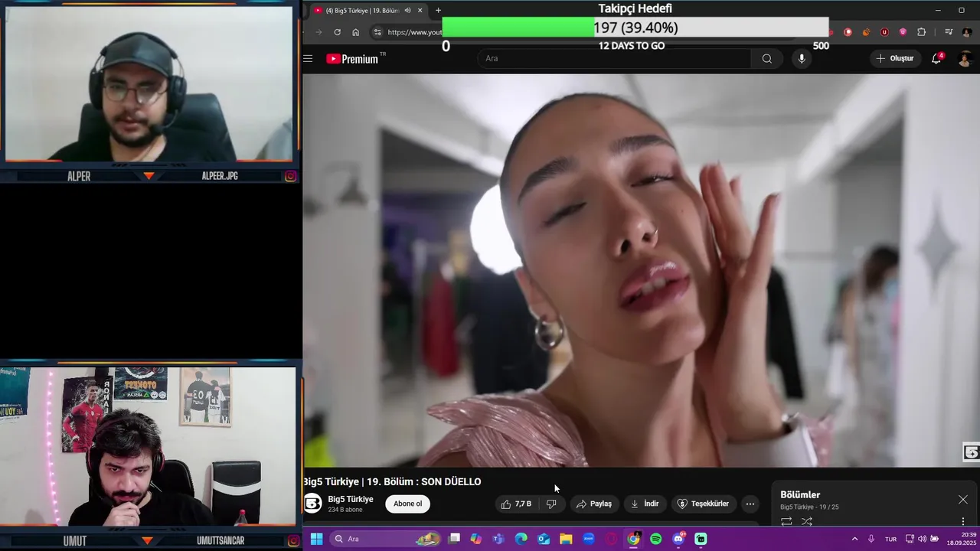980x551 pixels.
Task: Open Big5 Türkiye channel avatar
Action: [312, 504]
